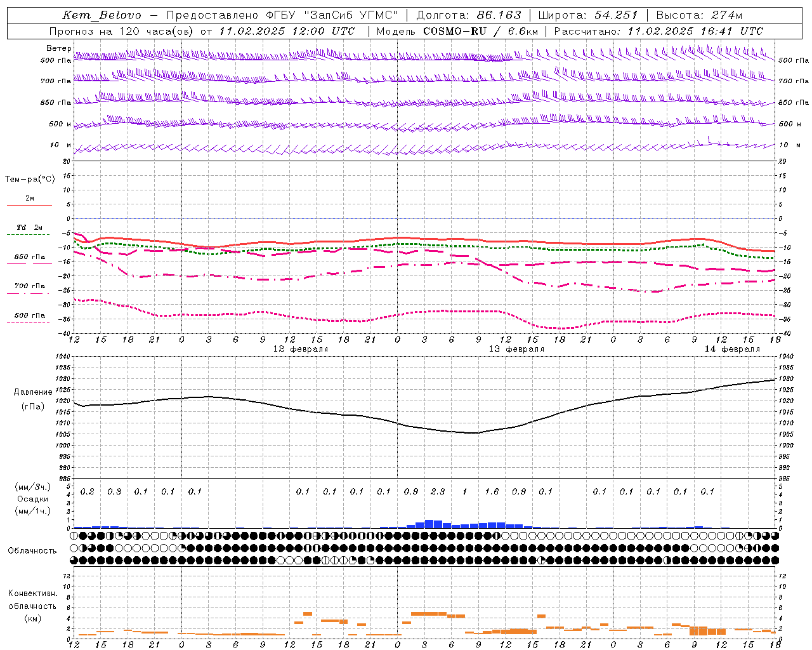Click the Давление pressure panel label

click(33, 392)
